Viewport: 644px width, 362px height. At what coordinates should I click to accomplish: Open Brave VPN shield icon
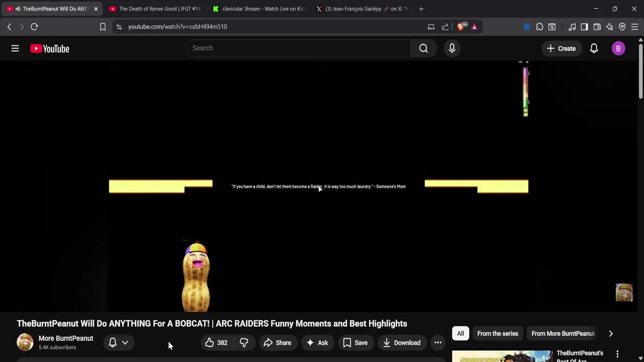pos(622,27)
